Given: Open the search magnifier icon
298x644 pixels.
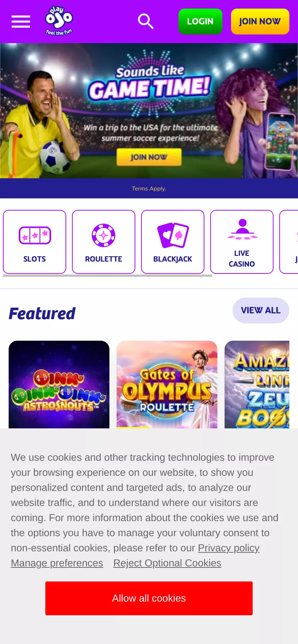Looking at the screenshot, I should click(146, 22).
